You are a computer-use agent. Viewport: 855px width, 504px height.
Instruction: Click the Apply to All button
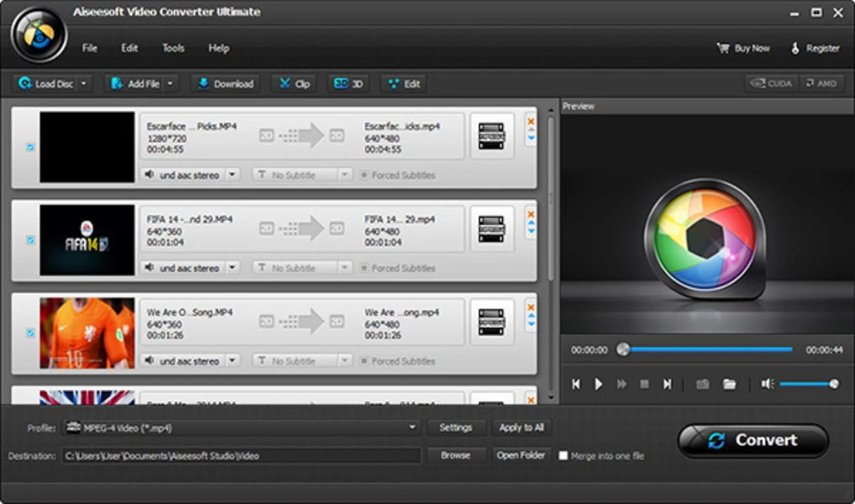point(521,428)
